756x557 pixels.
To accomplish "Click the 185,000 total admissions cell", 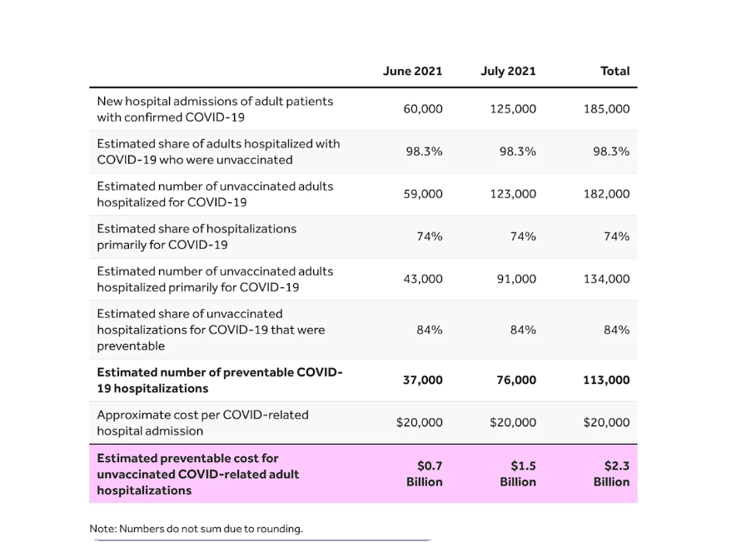I will 606,109.
